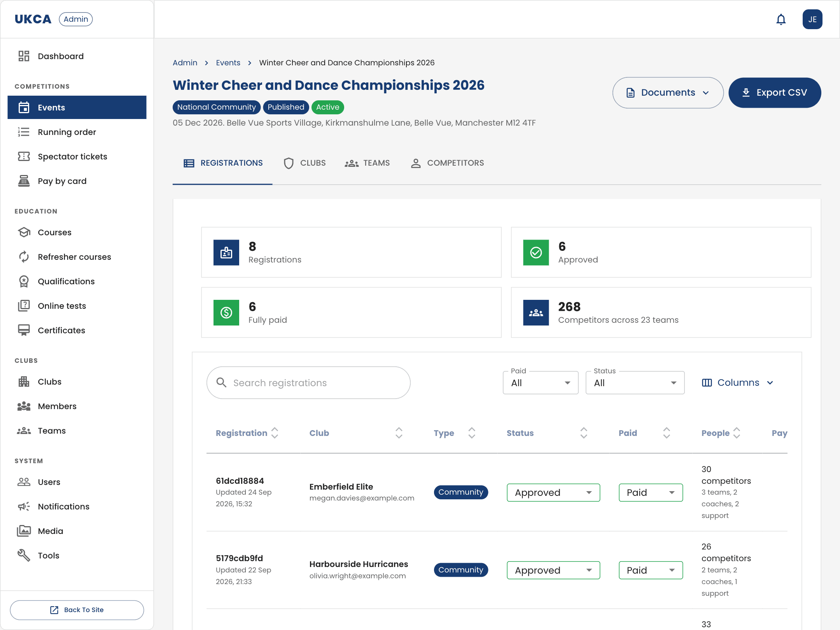Sort table by Club column
Image resolution: width=840 pixels, height=630 pixels.
(356, 433)
